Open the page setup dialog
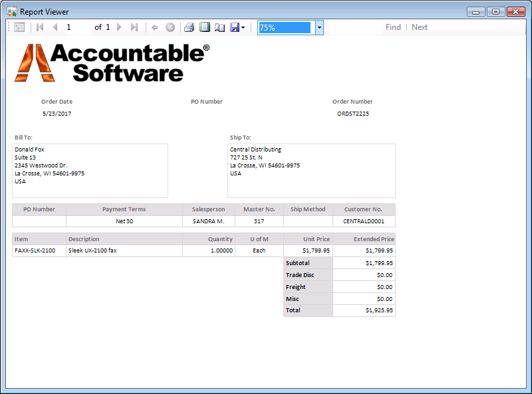 click(219, 27)
